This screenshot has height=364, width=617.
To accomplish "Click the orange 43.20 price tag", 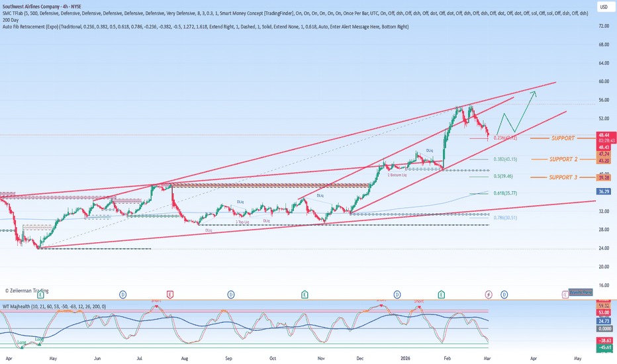I will 604,161.
